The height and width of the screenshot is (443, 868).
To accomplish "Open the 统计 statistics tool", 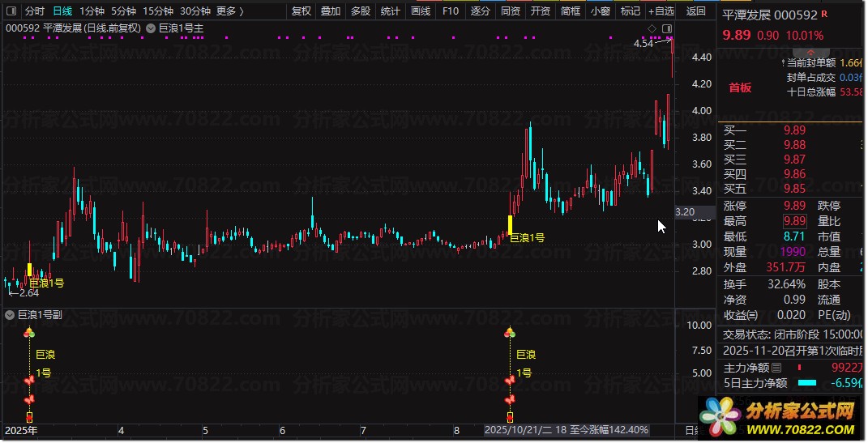I will coord(391,11).
